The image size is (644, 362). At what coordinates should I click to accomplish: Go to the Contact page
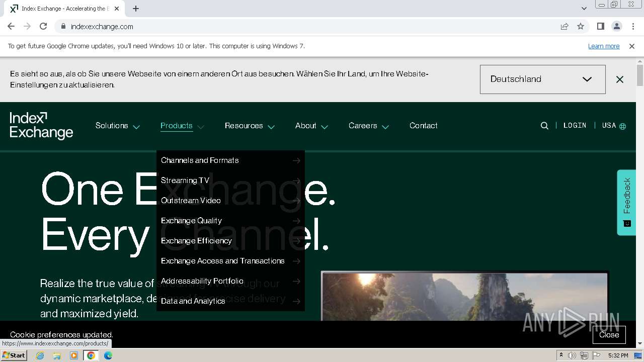[x=423, y=126]
